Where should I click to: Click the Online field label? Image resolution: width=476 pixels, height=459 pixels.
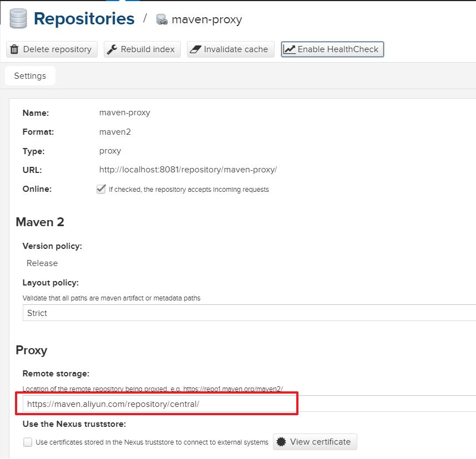click(37, 189)
